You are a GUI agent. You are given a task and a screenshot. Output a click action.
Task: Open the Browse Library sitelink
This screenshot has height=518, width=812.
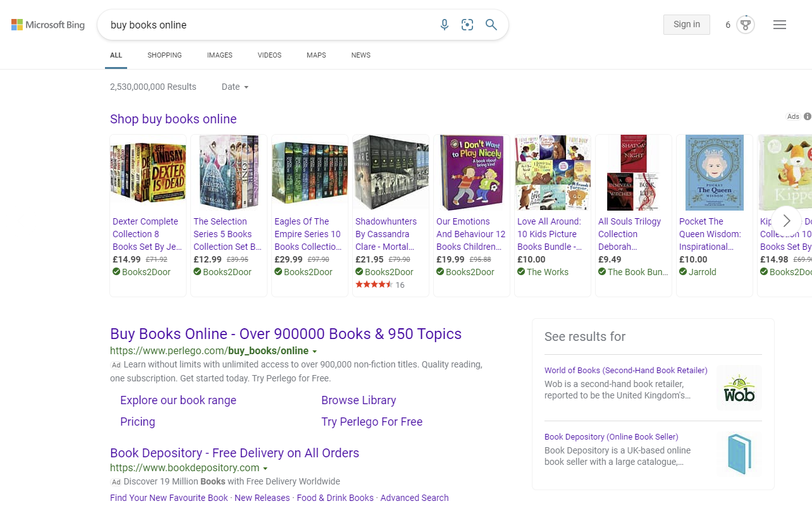coord(359,400)
